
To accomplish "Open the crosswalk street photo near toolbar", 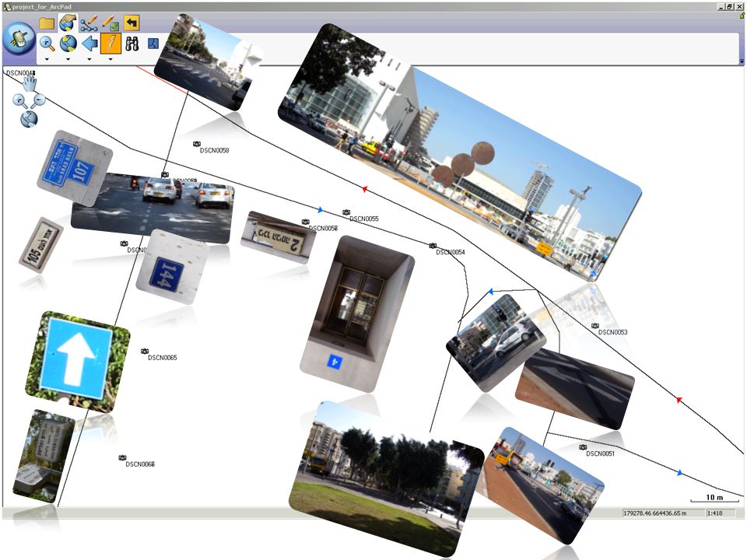I will pyautogui.click(x=209, y=62).
